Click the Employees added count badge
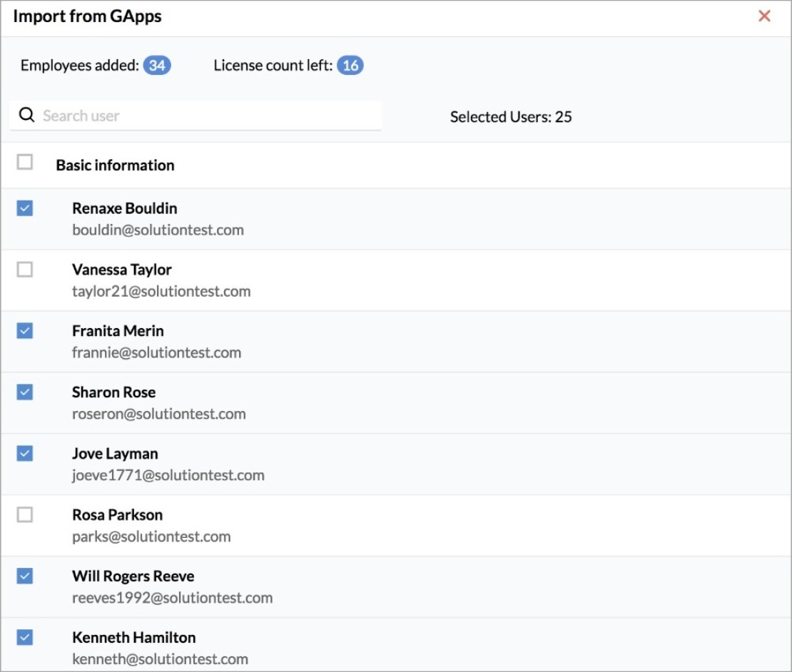792x672 pixels. [157, 66]
